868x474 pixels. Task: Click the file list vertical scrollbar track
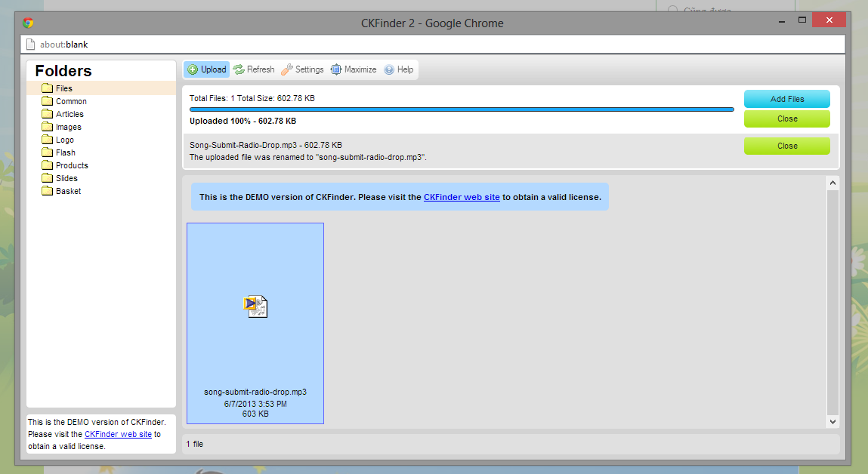[832, 302]
